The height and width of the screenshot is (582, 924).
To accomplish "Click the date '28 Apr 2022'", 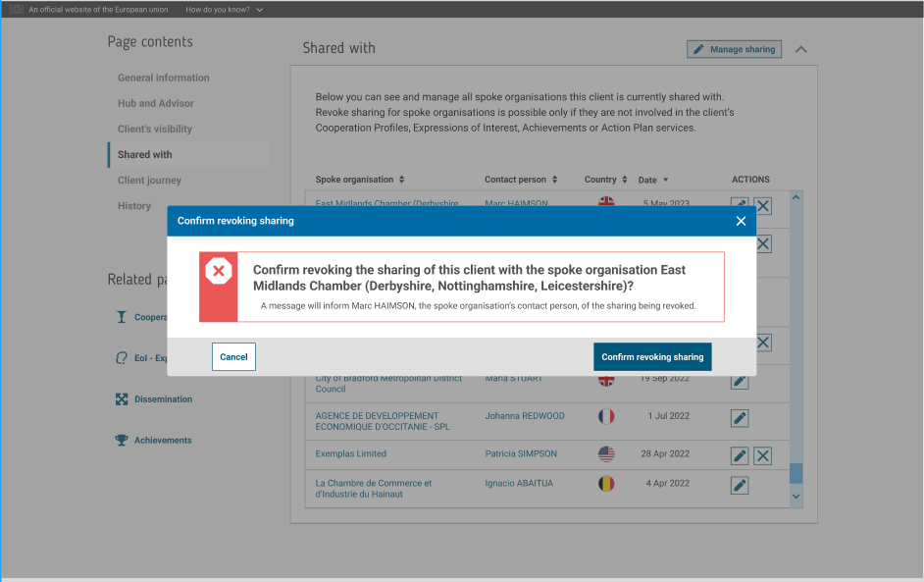I will (665, 453).
